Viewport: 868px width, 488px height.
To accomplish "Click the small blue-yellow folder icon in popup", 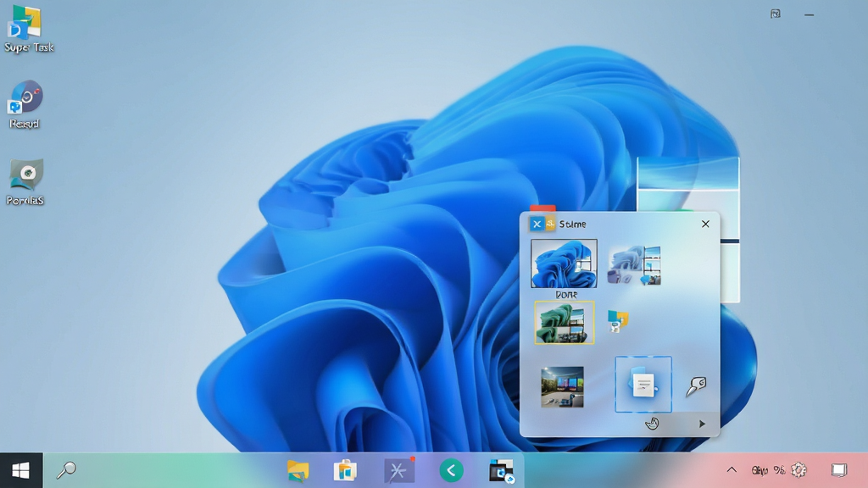I will click(x=618, y=321).
